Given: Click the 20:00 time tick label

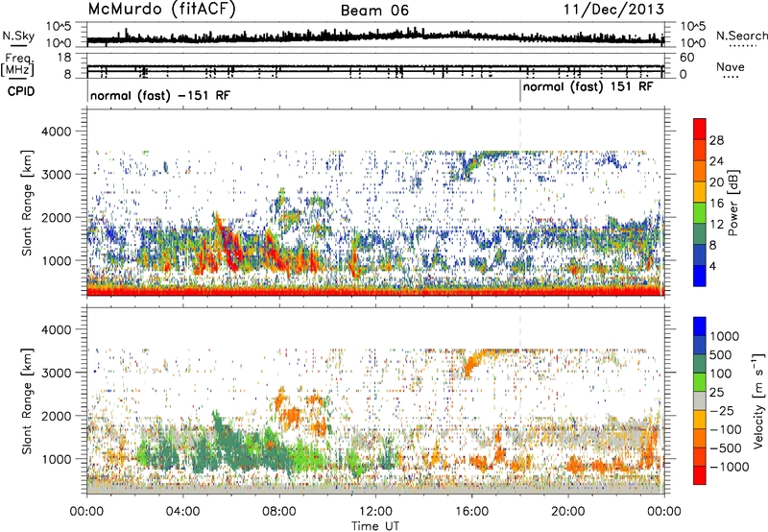Looking at the screenshot, I should click(567, 512).
